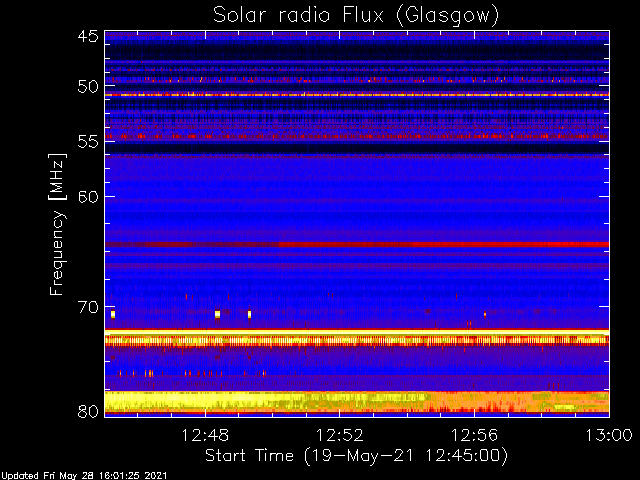Click the 'Frequency [MHz]' axis title
The height and width of the screenshot is (480, 640).
pos(57,224)
